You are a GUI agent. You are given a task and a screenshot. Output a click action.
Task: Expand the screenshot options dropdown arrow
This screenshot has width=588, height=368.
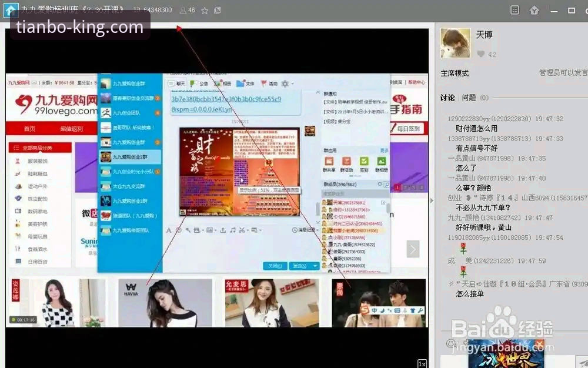[248, 230]
